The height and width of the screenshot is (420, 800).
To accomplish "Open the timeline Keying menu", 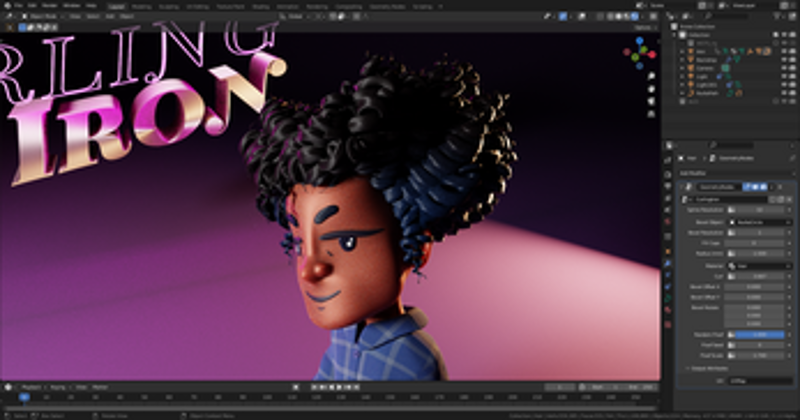I will [x=59, y=387].
